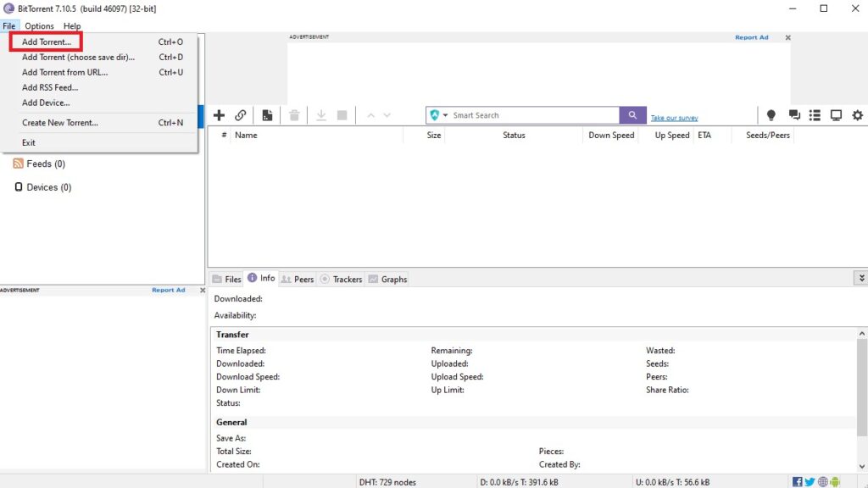Click the Start Torrent download arrow icon
Viewport: 868px width, 488px height.
click(321, 115)
